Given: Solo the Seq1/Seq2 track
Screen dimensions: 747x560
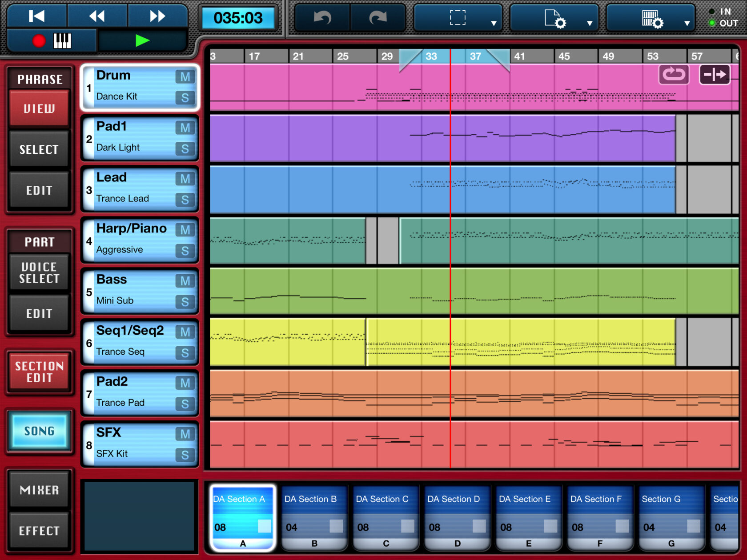Looking at the screenshot, I should [185, 353].
